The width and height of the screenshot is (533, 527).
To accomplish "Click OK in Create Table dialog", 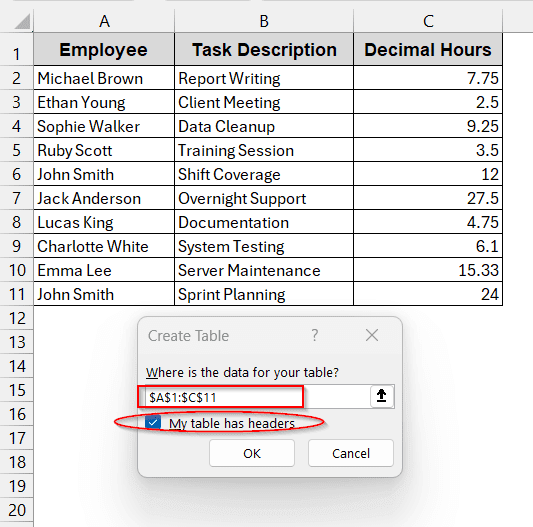I will [252, 453].
